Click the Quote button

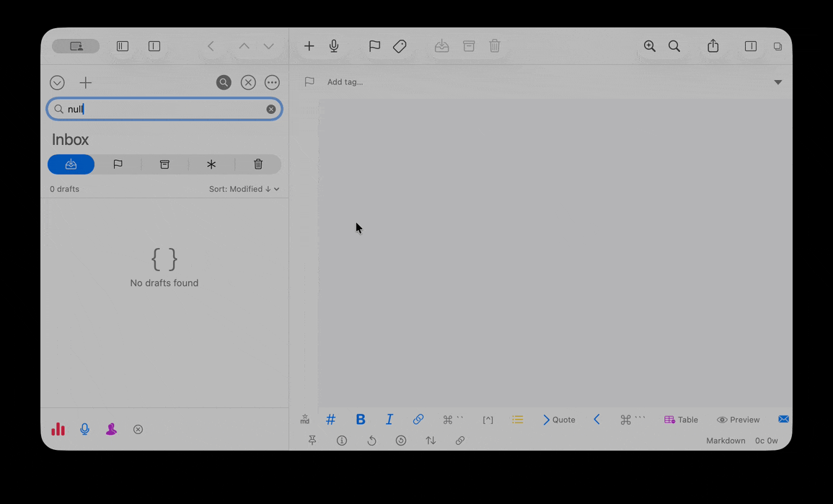559,420
